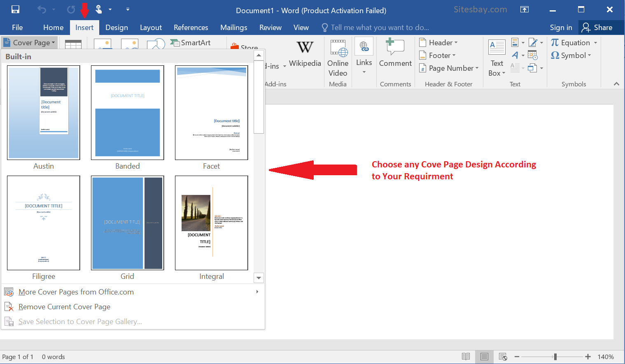Click the gallery scroll down arrow
625x364 pixels.
[259, 278]
